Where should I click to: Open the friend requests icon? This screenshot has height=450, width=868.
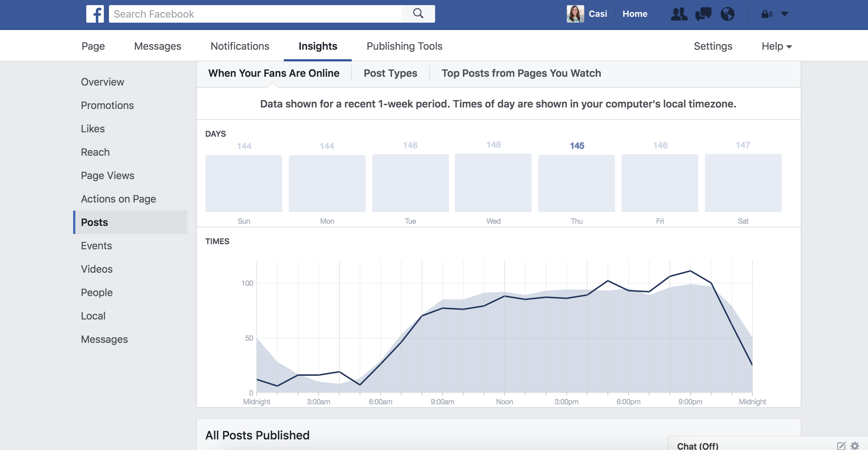(679, 14)
